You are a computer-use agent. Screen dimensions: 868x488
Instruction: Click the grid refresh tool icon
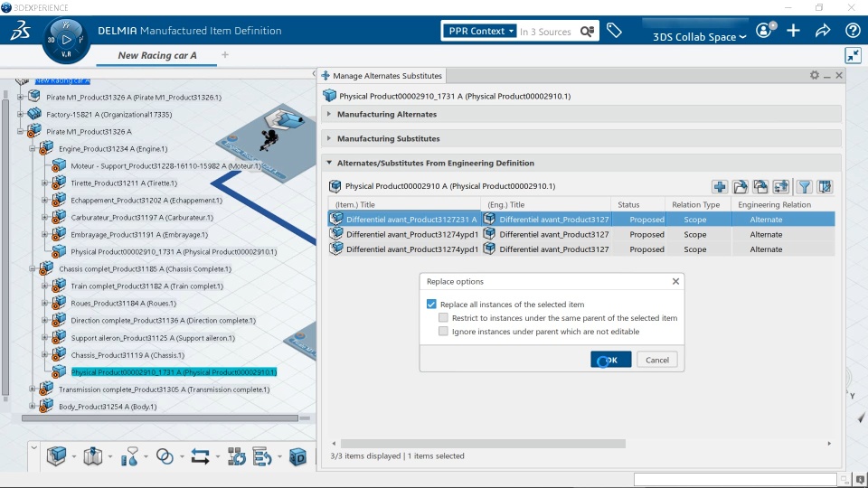pyautogui.click(x=236, y=455)
